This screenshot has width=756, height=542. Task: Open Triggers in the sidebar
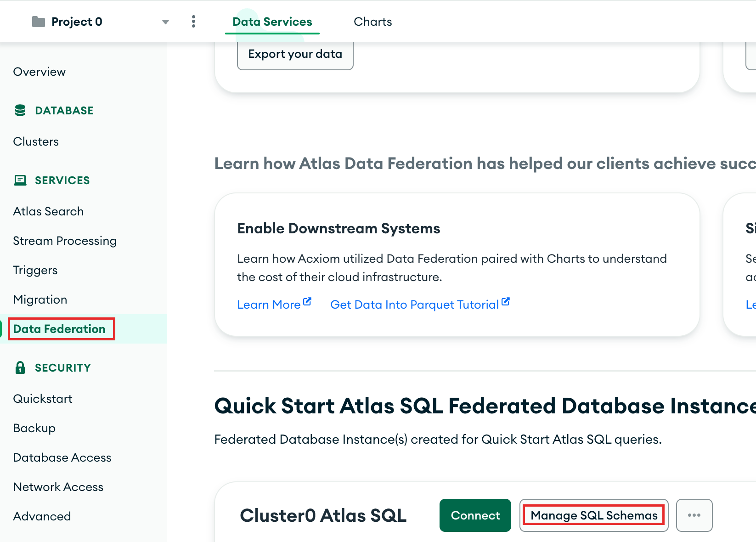click(35, 270)
